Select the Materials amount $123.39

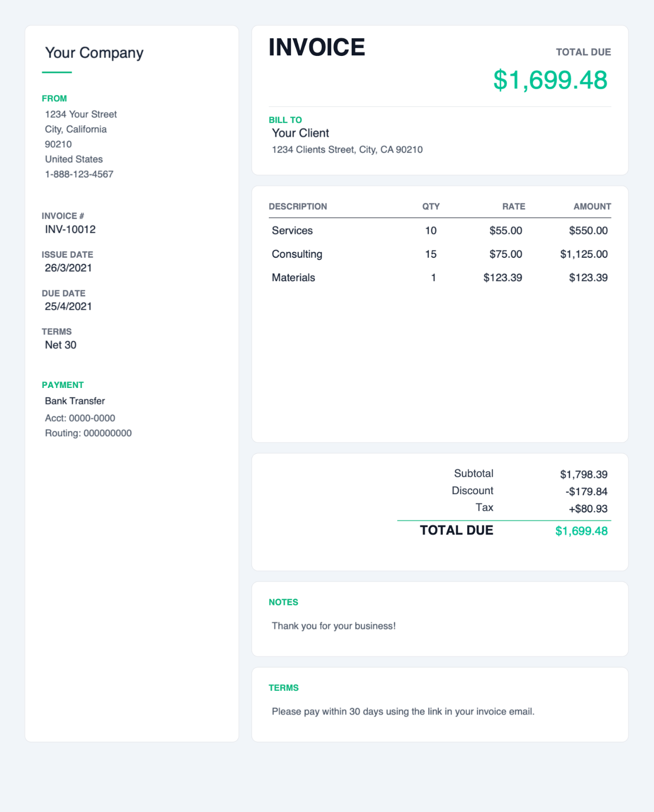coord(589,278)
